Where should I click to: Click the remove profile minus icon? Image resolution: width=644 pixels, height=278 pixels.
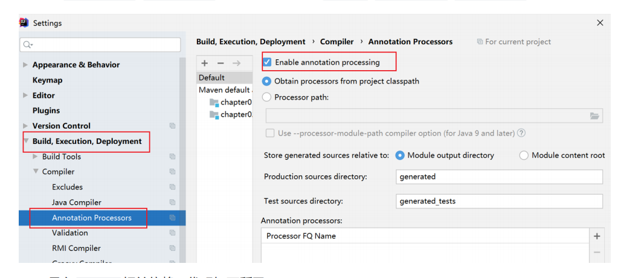[221, 63]
